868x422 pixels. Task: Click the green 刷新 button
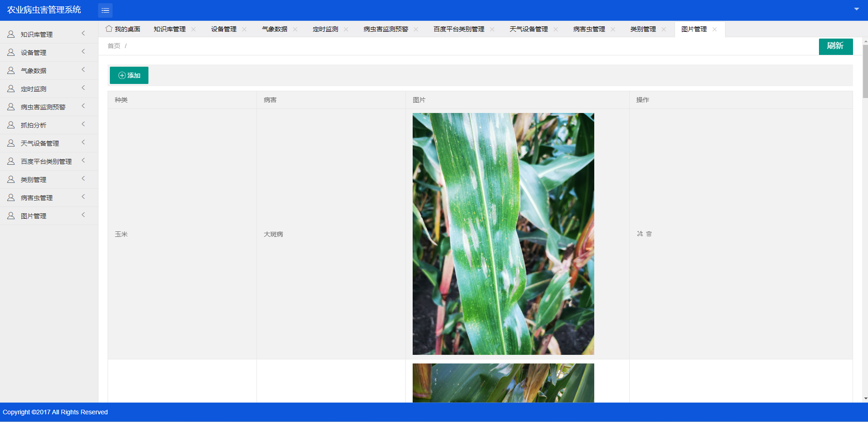[x=835, y=46]
